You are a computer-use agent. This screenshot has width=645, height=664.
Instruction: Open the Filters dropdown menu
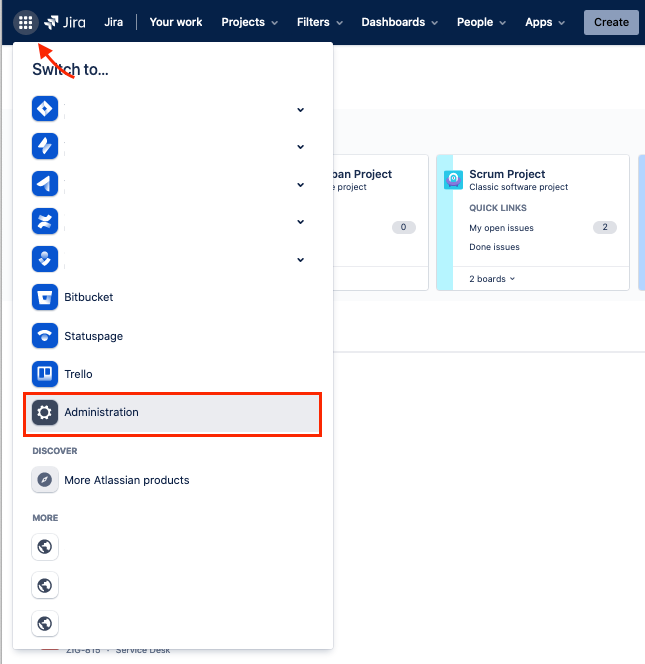coord(320,22)
